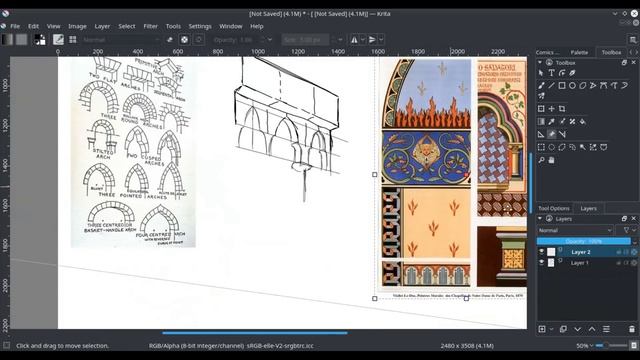This screenshot has height=360, width=640.
Task: Select the Line tool
Action: (x=551, y=86)
